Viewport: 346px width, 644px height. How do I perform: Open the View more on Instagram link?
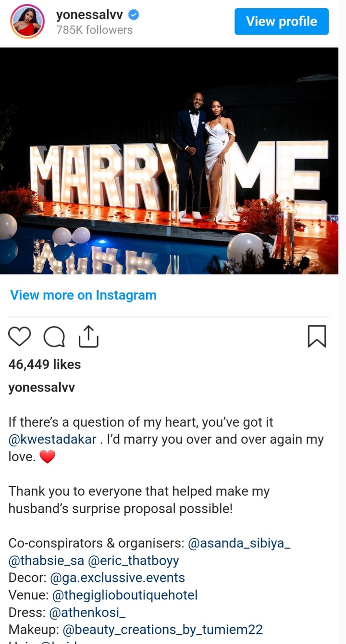pyautogui.click(x=83, y=295)
